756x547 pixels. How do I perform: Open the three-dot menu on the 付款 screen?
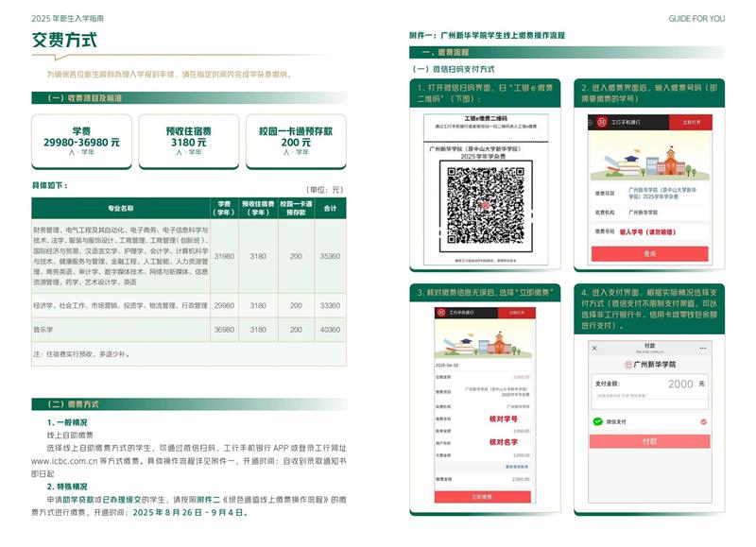click(x=702, y=348)
